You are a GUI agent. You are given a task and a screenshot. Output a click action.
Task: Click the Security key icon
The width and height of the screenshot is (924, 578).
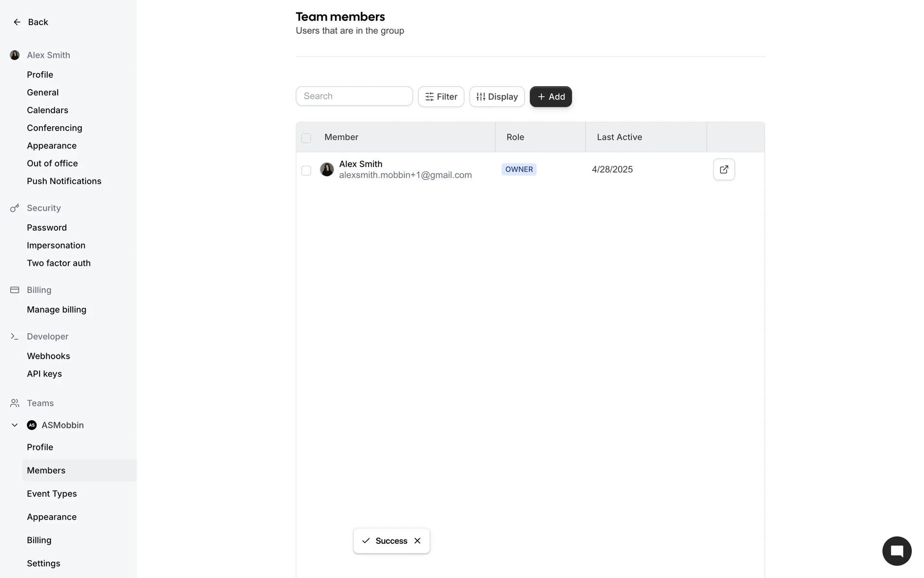coord(14,208)
